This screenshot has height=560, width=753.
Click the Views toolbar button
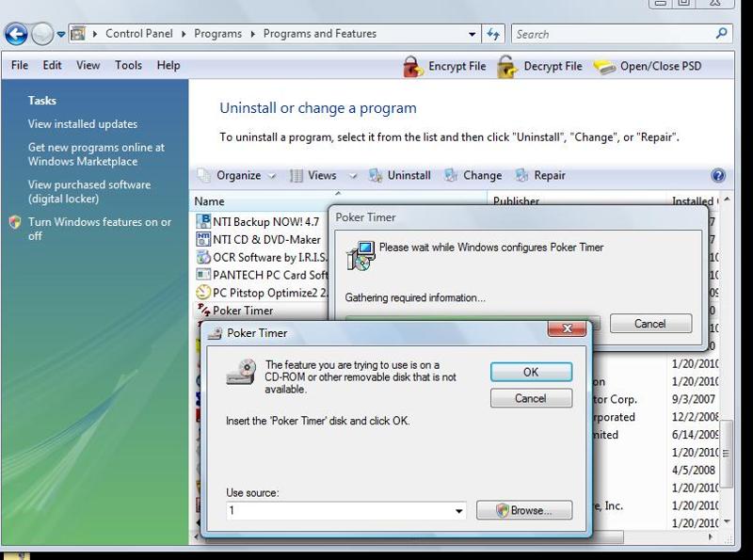(314, 176)
